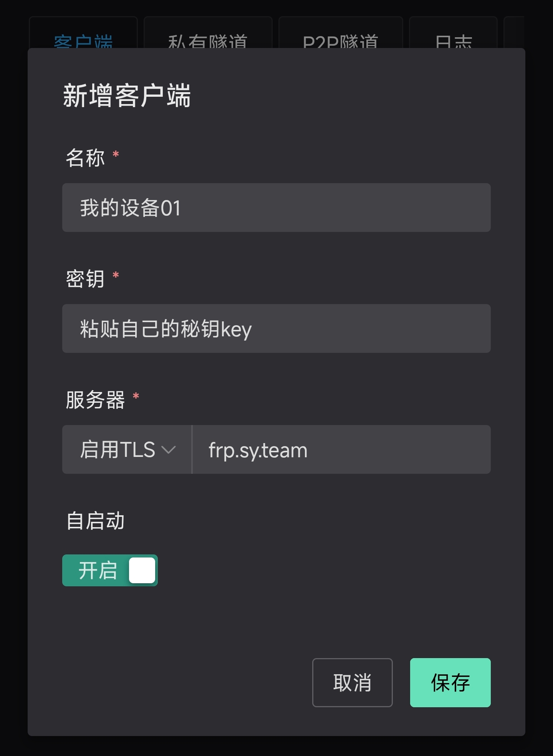The height and width of the screenshot is (756, 553).
Task: Click the 自启动 label text
Action: click(95, 521)
